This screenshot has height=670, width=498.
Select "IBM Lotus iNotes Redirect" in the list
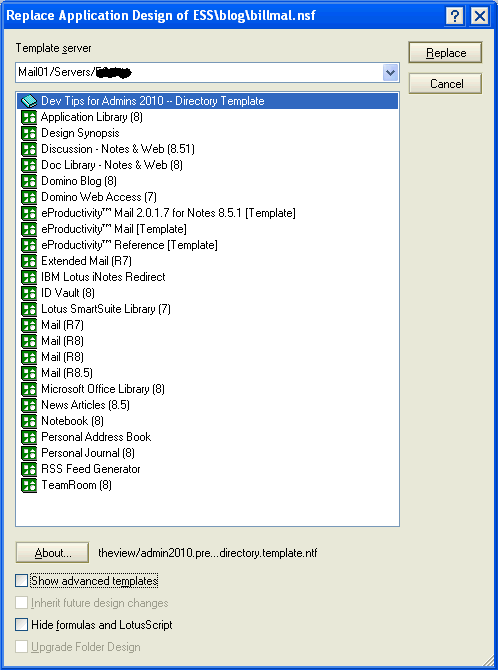[x=103, y=277]
